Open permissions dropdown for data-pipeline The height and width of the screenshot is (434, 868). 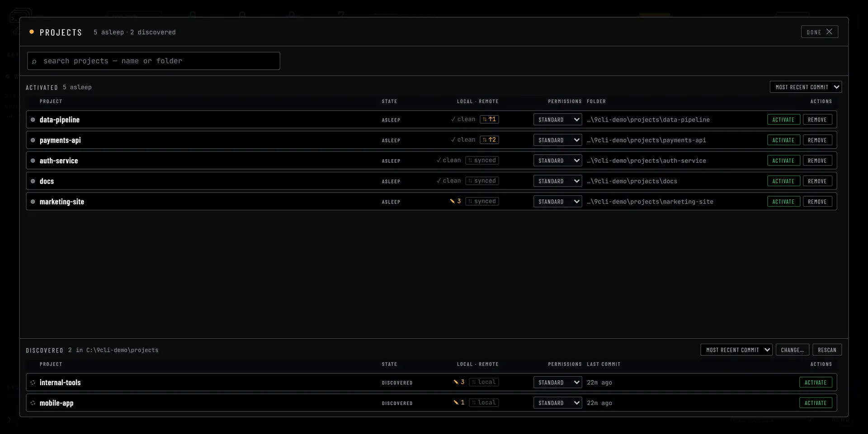pos(557,120)
